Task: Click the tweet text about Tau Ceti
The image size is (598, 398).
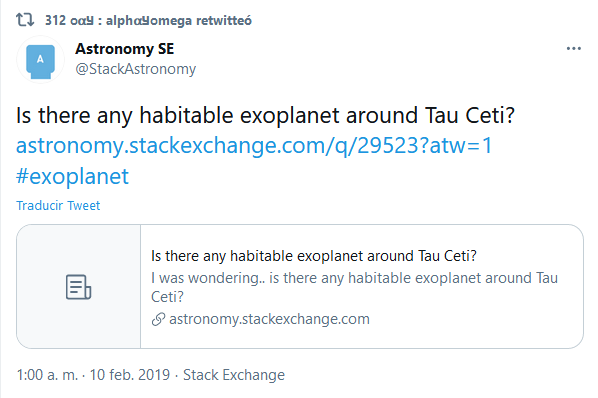Action: [x=265, y=116]
